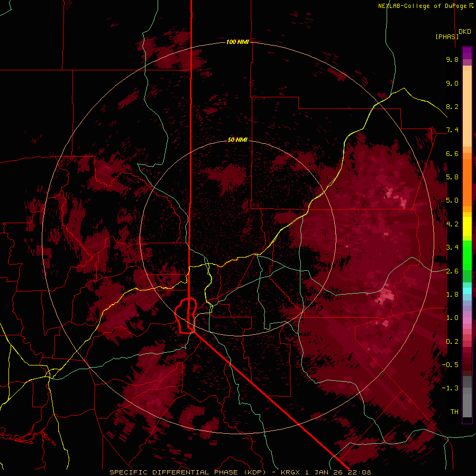Click the KRGX 1 JAN 26 22:08 timestamp
476x476 pixels.
pyautogui.click(x=326, y=472)
